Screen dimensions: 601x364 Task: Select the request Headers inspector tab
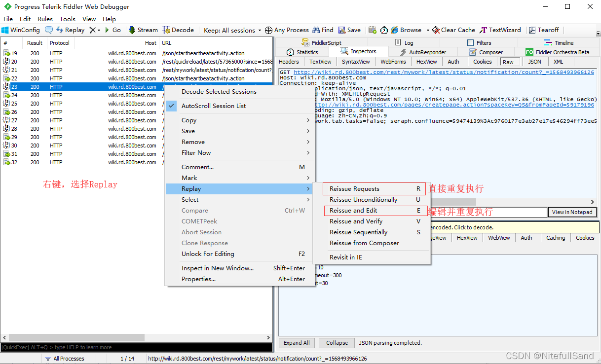pyautogui.click(x=289, y=62)
